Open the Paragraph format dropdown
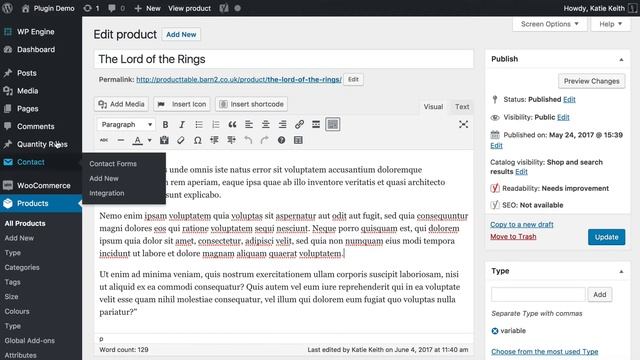 [126, 124]
